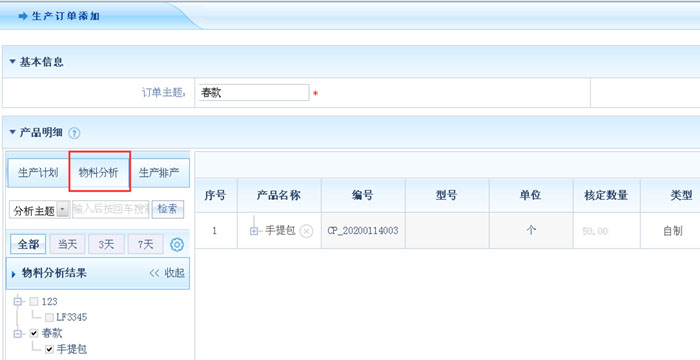This screenshot has width=700, height=360.
Task: Click the 核定数量 field showing 50.00
Action: (596, 231)
